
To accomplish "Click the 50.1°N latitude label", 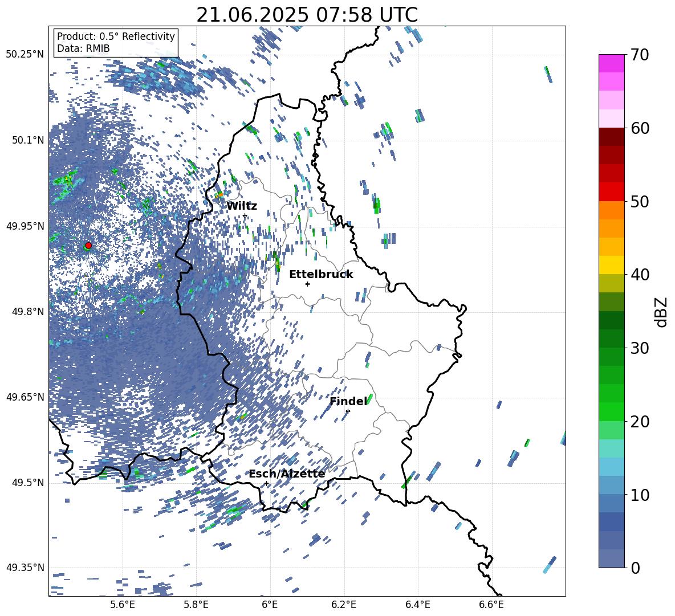I will [x=27, y=140].
